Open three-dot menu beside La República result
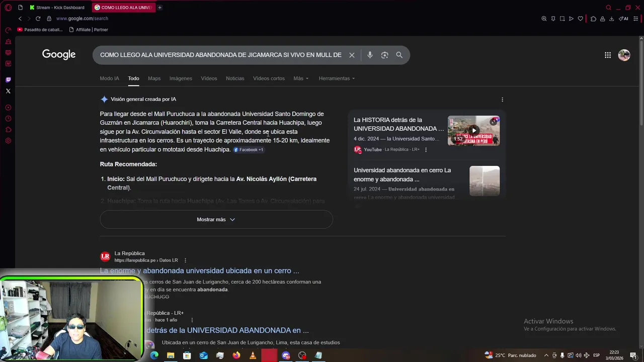Image resolution: width=644 pixels, height=362 pixels. (185, 260)
